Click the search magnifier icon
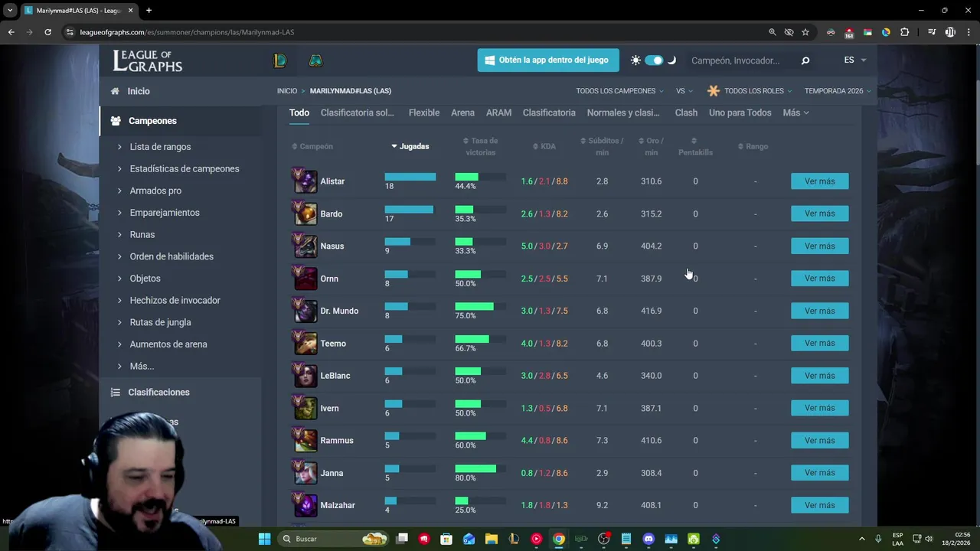Viewport: 980px width, 551px height. click(805, 60)
